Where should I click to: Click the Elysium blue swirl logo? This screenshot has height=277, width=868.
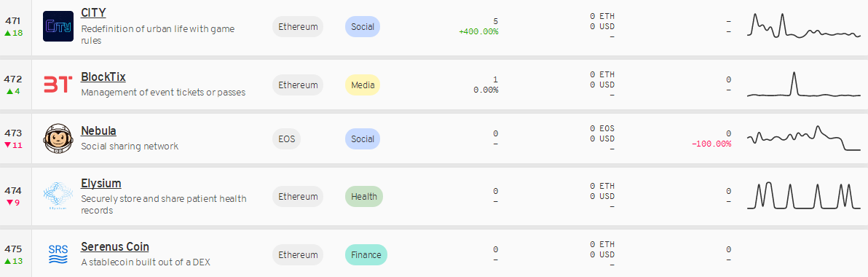click(x=58, y=196)
